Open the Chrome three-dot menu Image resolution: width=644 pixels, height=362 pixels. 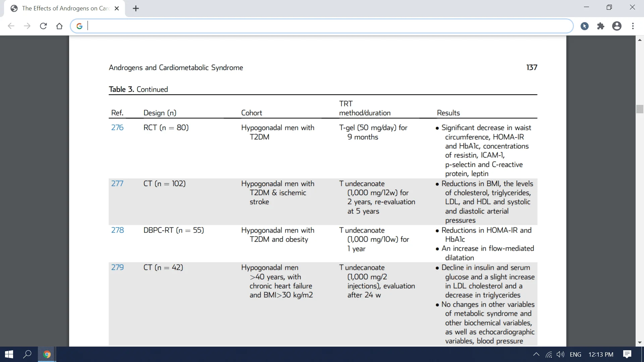tap(633, 26)
